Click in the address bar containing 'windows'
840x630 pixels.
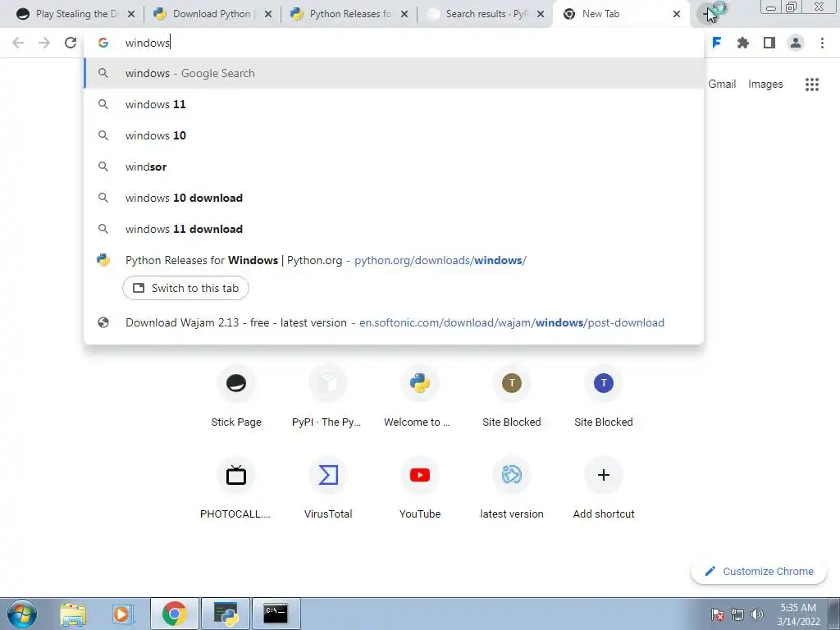(394, 43)
